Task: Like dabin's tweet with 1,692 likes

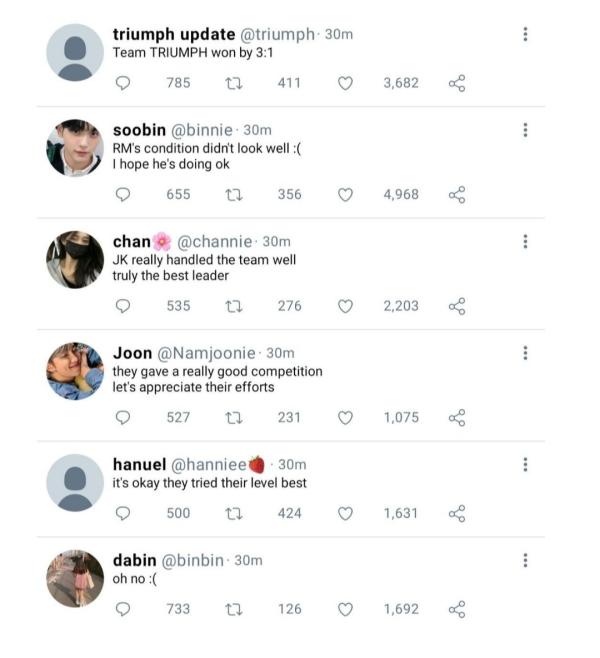Action: click(x=345, y=609)
